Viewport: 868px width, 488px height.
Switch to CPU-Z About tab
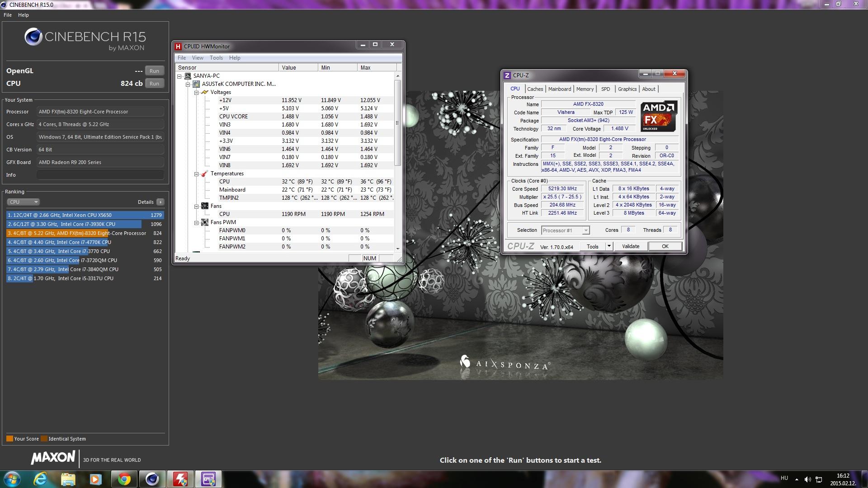(x=649, y=89)
